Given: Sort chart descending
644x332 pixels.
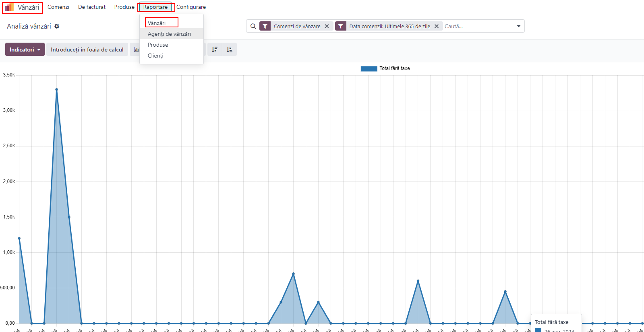Looking at the screenshot, I should point(215,49).
